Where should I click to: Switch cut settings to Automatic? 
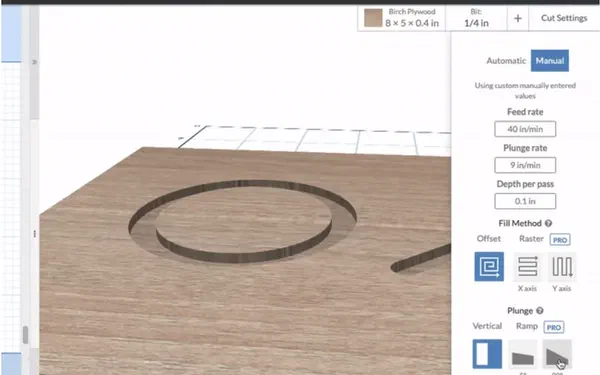click(506, 60)
